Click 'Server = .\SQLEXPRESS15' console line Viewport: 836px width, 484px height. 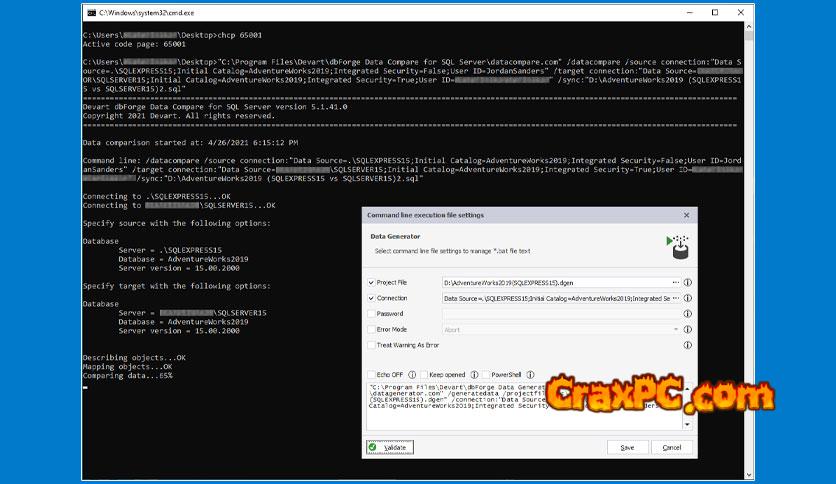[x=170, y=250]
